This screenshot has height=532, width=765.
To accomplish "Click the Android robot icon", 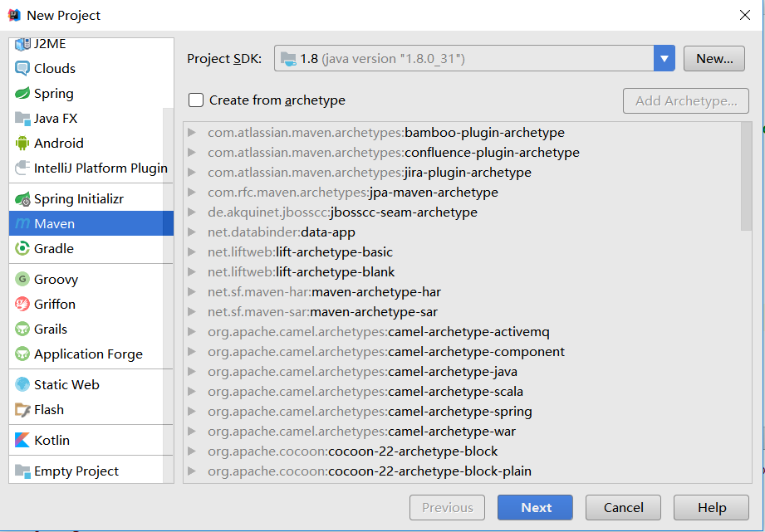I will tap(22, 143).
